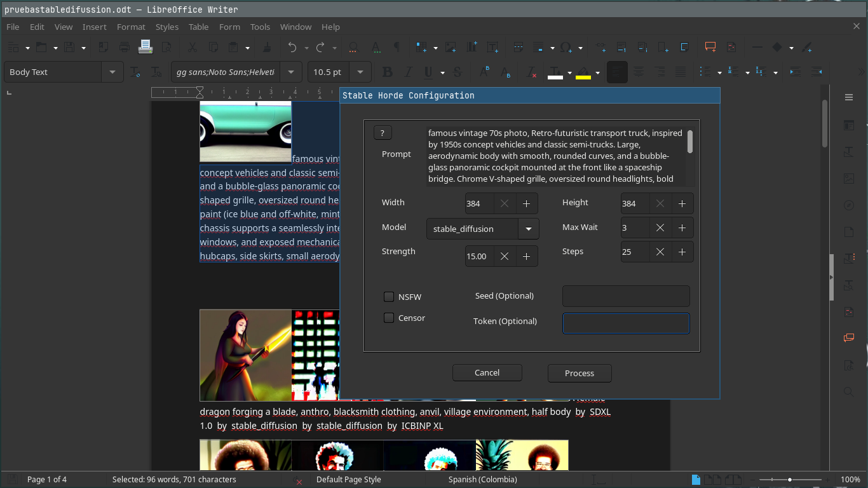
Task: Select the Insert Bookmark icon
Action: click(x=662, y=47)
